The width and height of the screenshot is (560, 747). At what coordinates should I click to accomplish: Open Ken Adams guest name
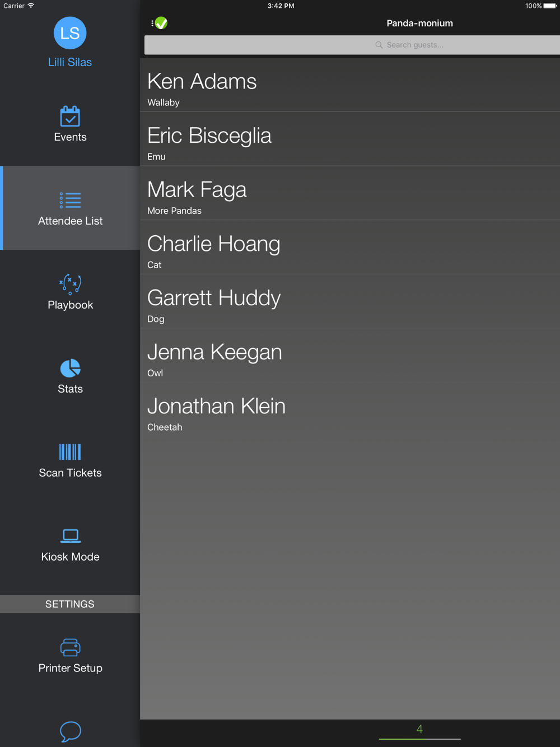[202, 82]
